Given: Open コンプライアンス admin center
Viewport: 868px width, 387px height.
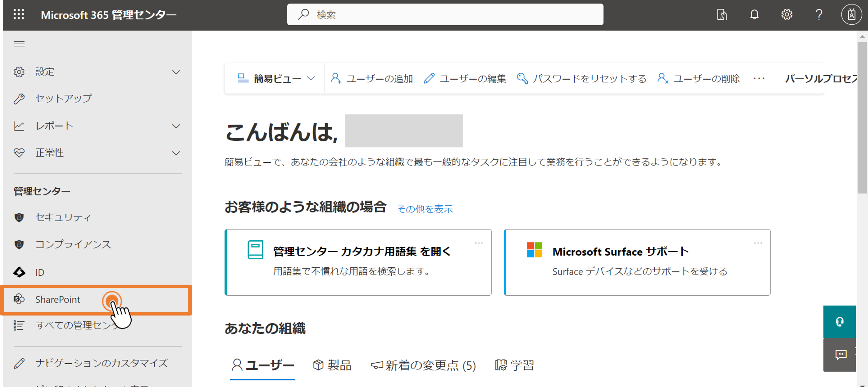Looking at the screenshot, I should pos(97,244).
